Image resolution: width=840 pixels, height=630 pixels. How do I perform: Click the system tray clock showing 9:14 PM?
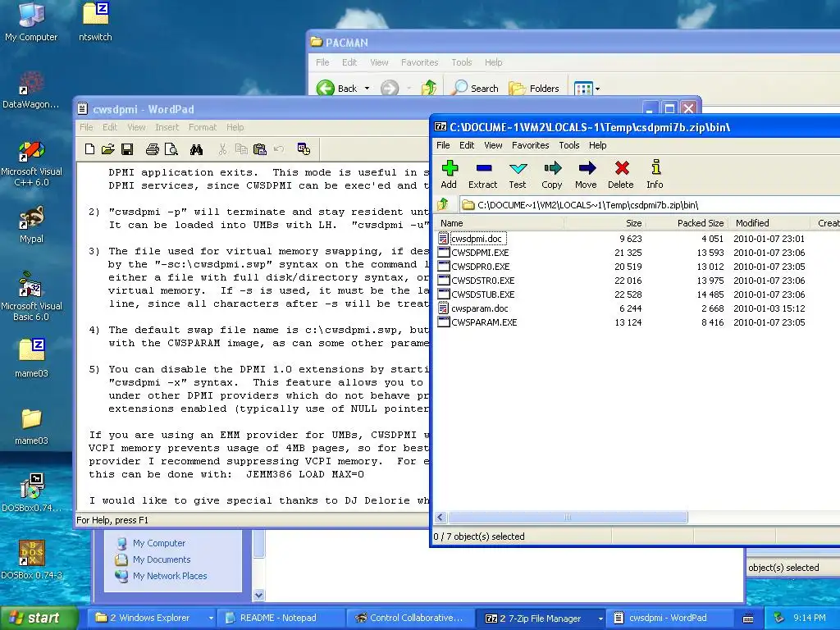pos(809,618)
